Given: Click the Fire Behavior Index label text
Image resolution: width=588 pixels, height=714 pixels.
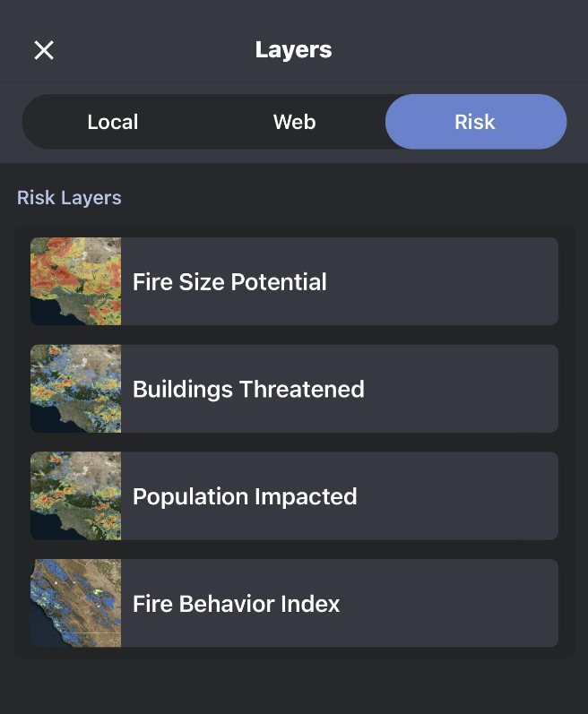Looking at the screenshot, I should [x=237, y=605].
